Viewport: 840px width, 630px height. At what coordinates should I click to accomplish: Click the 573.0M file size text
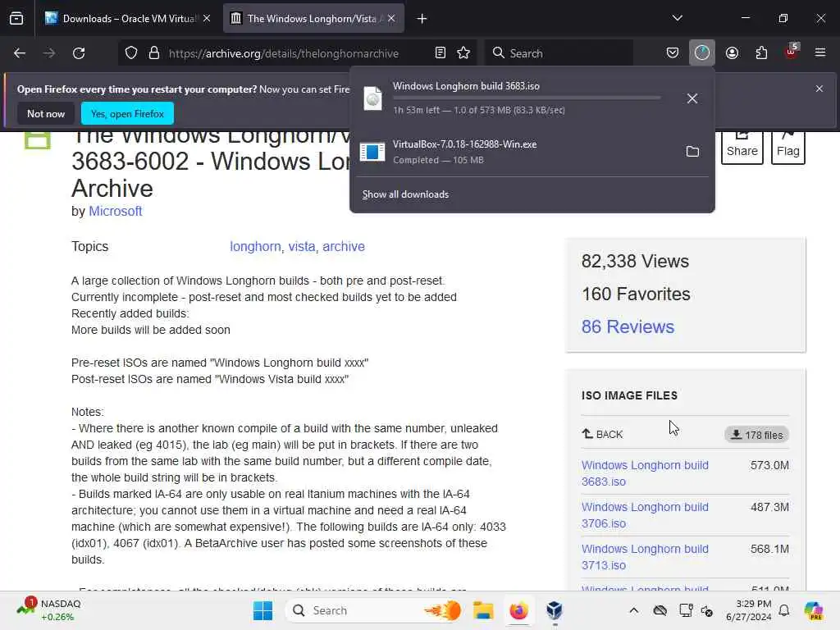tap(769, 466)
